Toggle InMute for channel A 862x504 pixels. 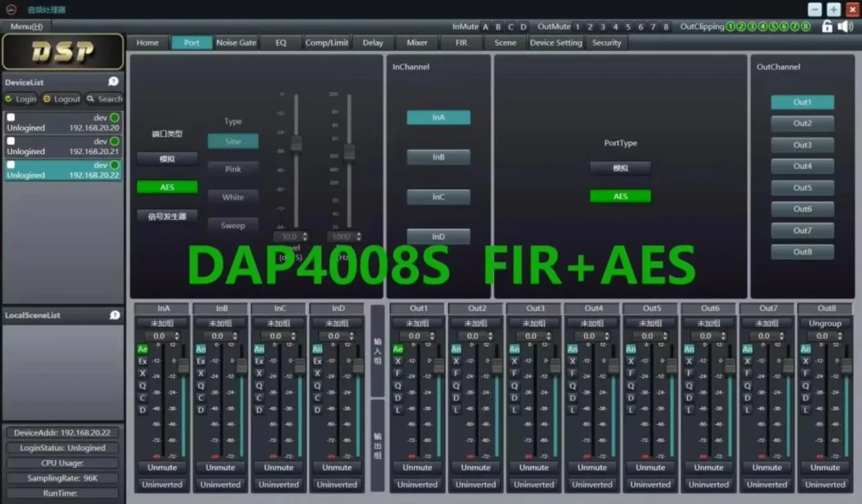point(486,26)
